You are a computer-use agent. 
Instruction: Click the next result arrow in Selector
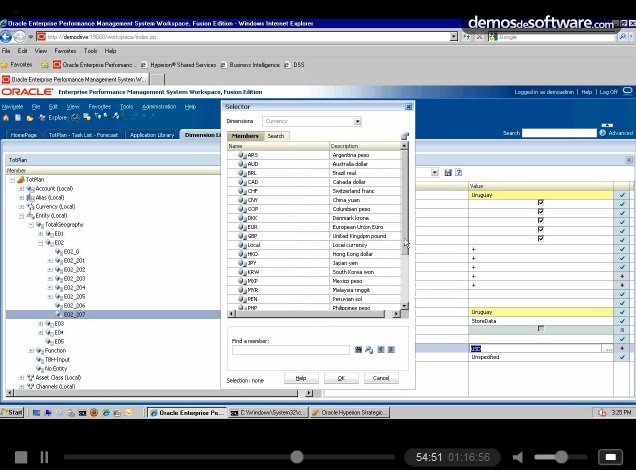(391, 350)
